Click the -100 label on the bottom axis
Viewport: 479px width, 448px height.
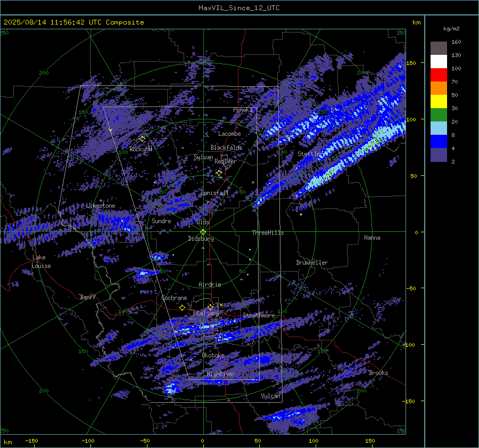click(x=88, y=441)
